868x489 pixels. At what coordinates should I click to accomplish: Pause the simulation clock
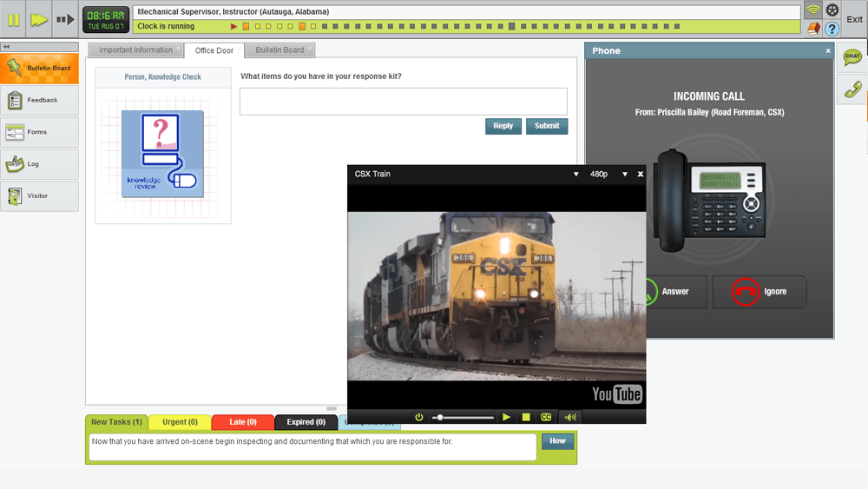13,20
